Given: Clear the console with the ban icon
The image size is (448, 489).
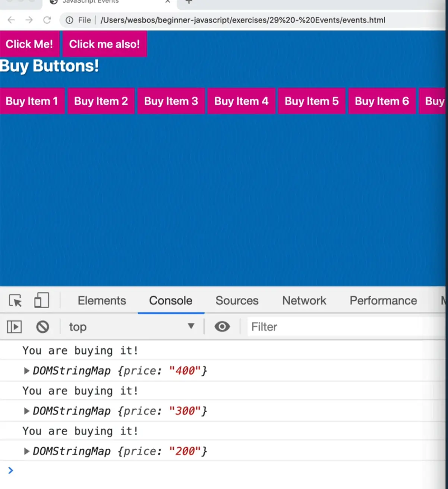Looking at the screenshot, I should point(42,327).
